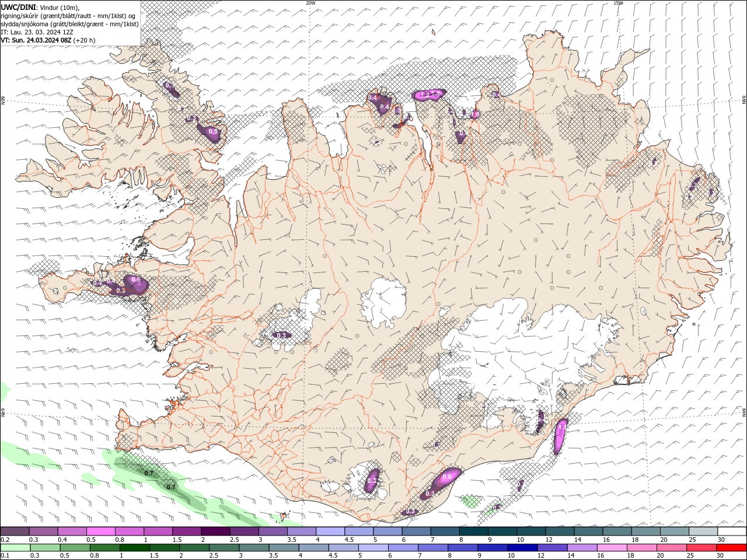Click the 'UWC/DINI: Vindur (10m)' title text
This screenshot has height=560, width=747.
40,7
